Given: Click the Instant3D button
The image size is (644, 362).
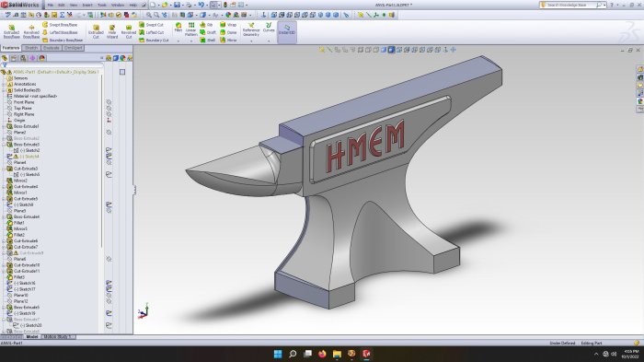Looking at the screenshot, I should (287, 30).
